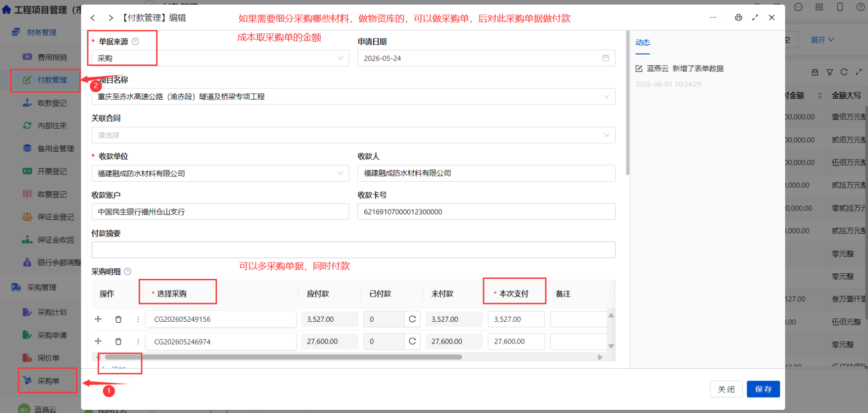Open the three-dot more options menu
The height and width of the screenshot is (413, 868).
point(713,18)
